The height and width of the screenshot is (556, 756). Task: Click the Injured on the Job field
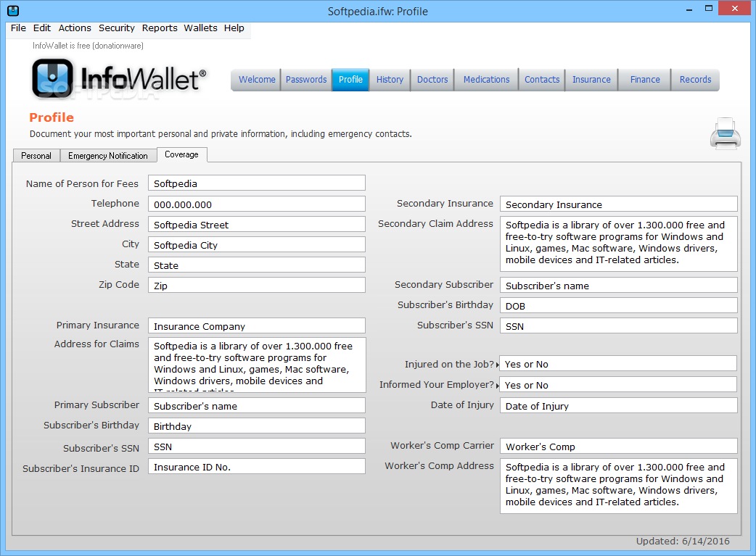point(618,364)
